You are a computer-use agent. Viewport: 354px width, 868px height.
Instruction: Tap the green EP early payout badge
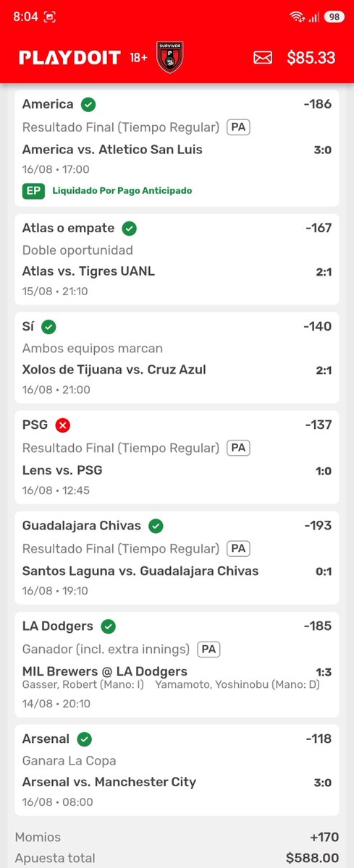coord(33,191)
